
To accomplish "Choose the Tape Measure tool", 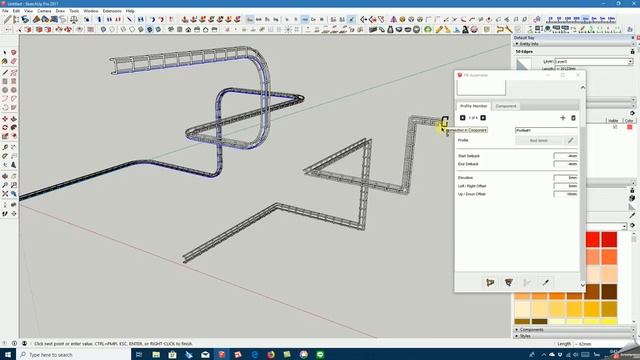I will click(5, 147).
